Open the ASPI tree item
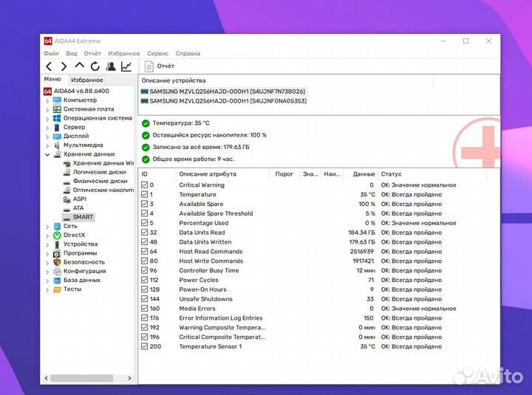Screen dimensions: 532x395 click(x=75, y=199)
